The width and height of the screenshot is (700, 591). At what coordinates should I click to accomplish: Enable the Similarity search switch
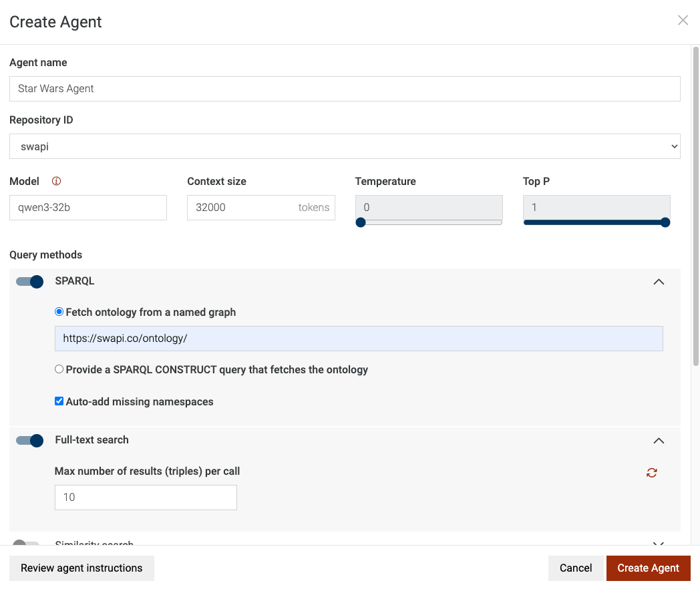tap(26, 543)
